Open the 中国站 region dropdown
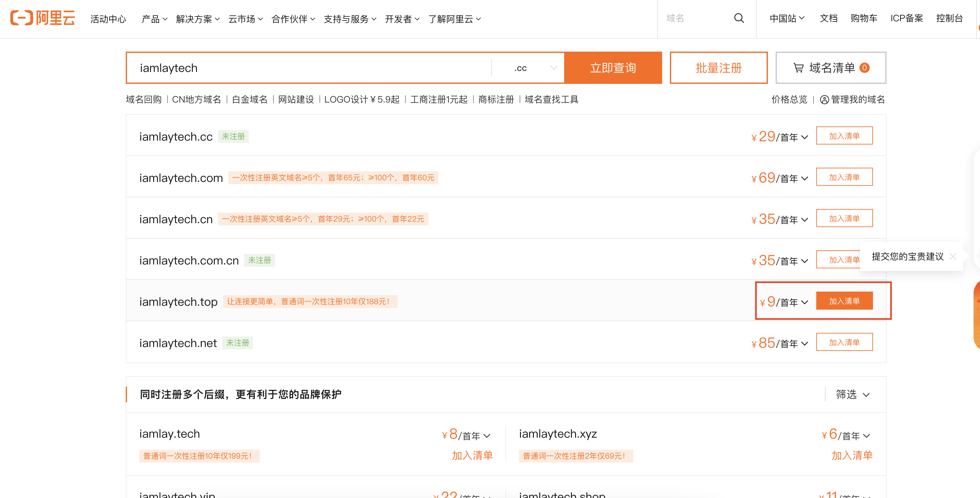 click(787, 18)
